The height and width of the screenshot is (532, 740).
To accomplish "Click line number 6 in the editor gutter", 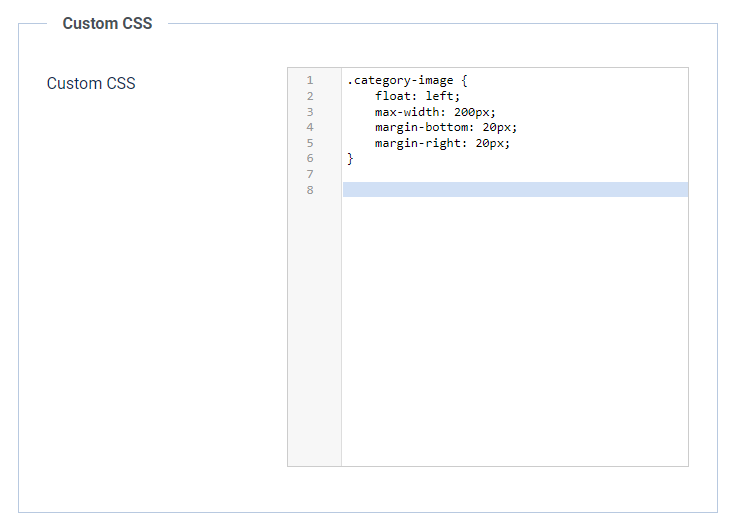I will [x=310, y=158].
